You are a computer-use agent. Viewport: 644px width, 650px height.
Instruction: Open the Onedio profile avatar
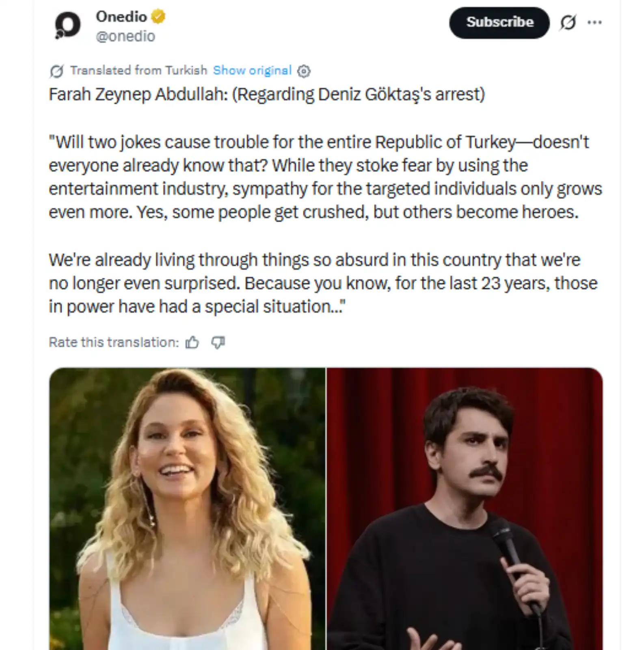click(67, 25)
